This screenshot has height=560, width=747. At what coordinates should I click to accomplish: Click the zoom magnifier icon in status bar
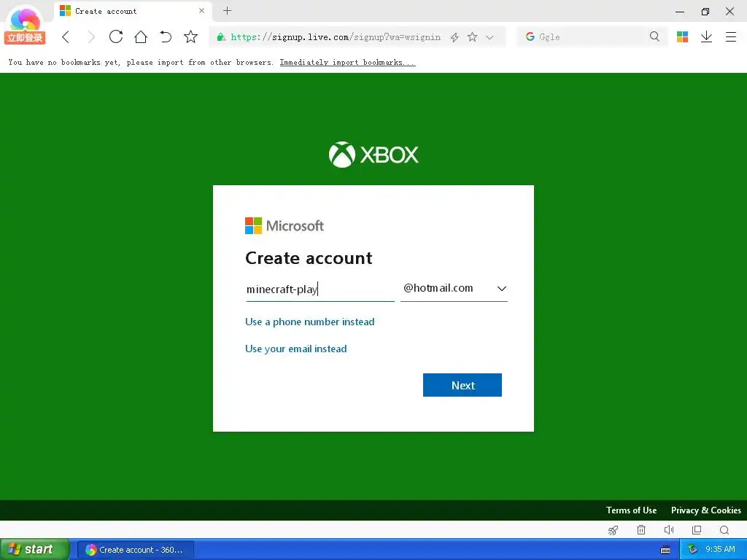pos(724,530)
